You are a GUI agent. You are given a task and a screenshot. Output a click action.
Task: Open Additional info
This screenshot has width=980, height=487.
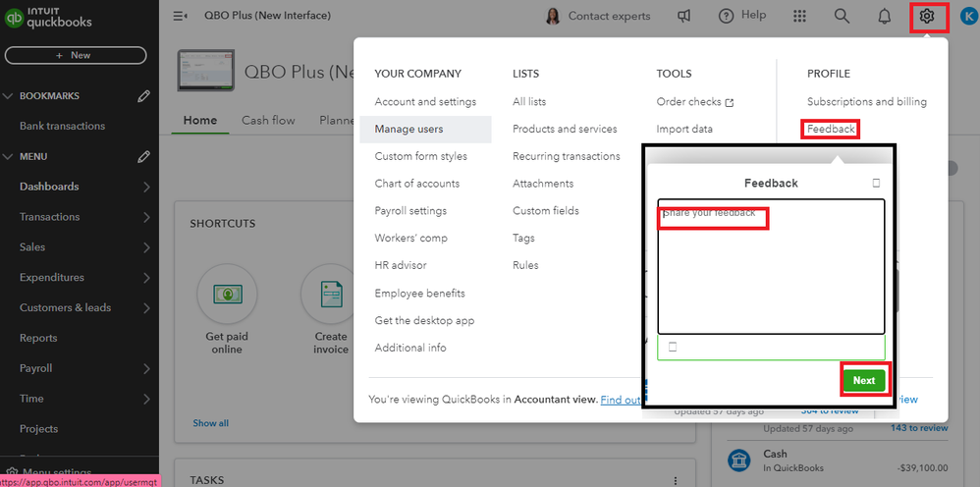click(410, 348)
